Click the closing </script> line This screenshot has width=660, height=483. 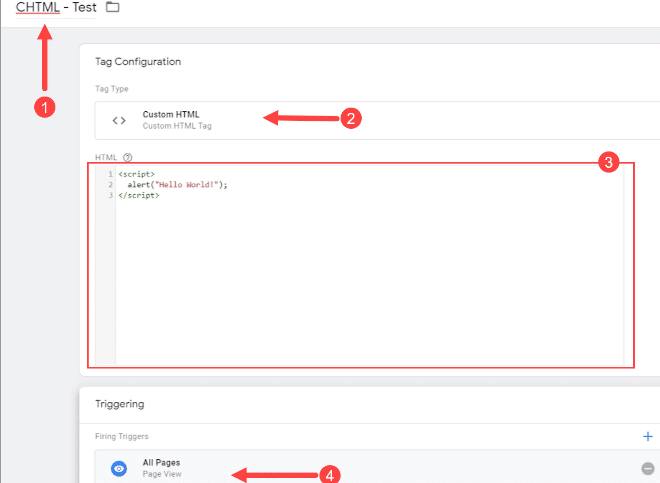(139, 195)
